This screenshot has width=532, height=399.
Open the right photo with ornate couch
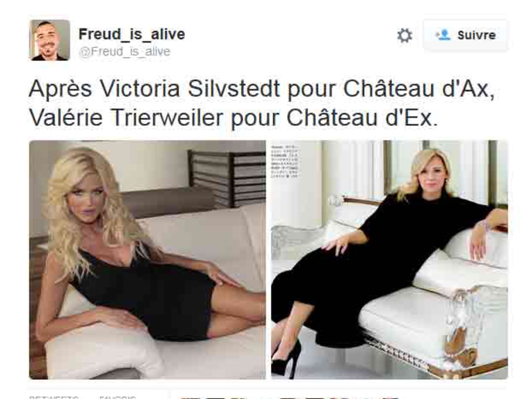390,260
